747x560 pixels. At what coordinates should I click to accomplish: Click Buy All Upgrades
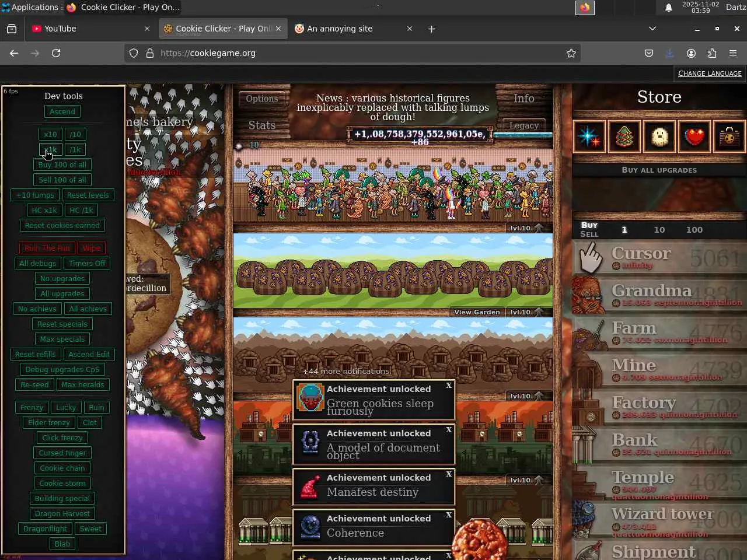tap(659, 170)
